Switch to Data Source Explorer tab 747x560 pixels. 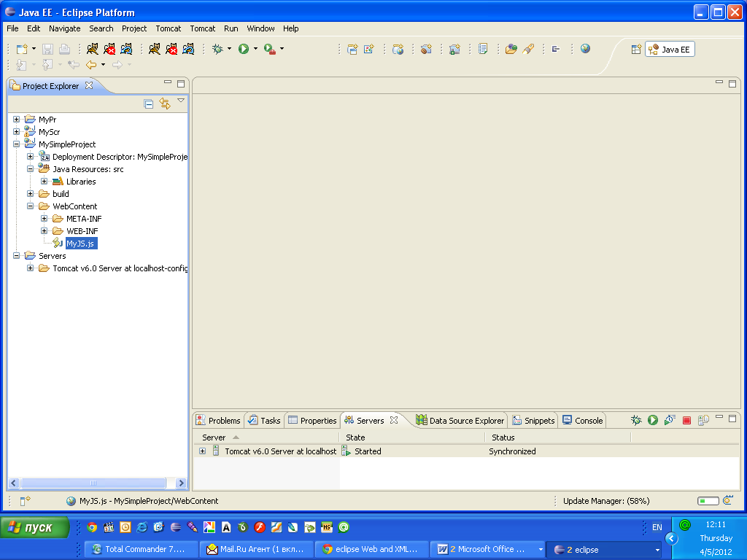(x=460, y=421)
